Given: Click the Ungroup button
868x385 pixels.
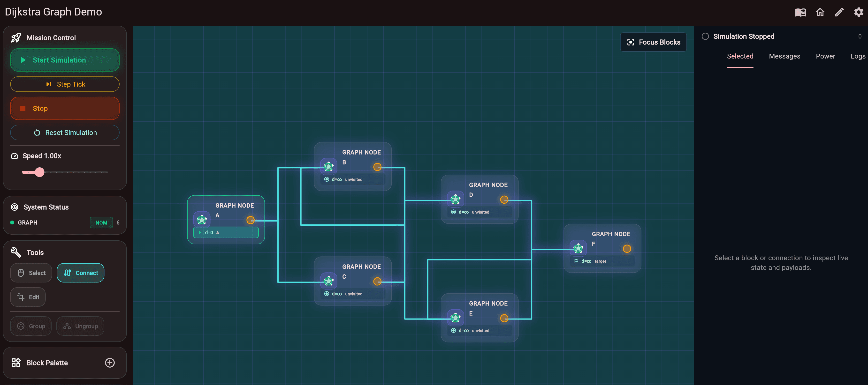Looking at the screenshot, I should point(80,326).
